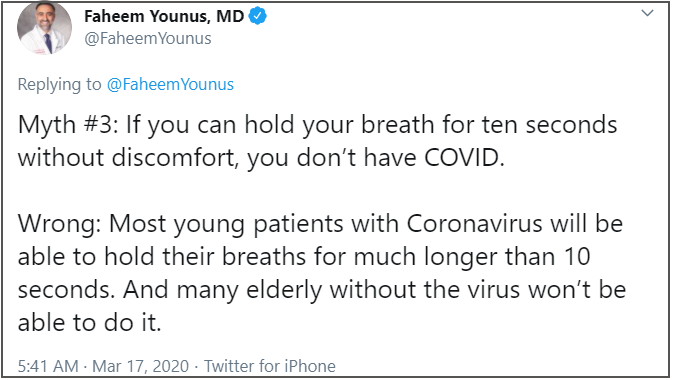The image size is (673, 380).
Task: Click the number '10' in the tweet body
Action: pyautogui.click(x=576, y=257)
